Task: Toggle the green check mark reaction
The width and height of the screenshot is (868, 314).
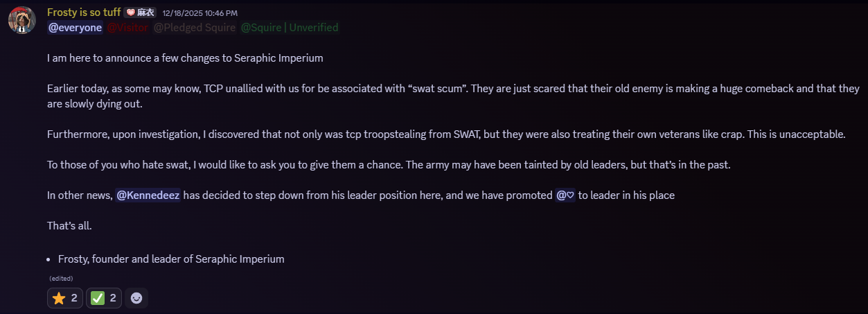Action: pyautogui.click(x=104, y=298)
